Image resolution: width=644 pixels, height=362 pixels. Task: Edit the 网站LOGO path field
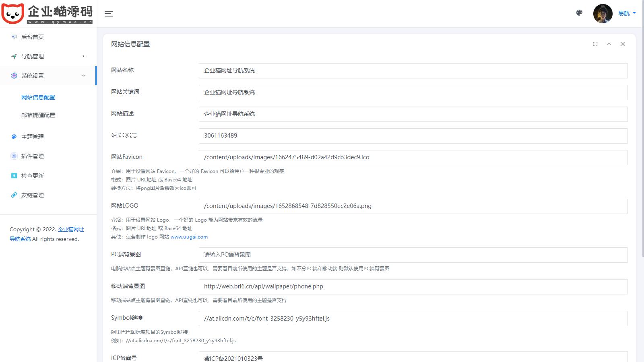413,206
